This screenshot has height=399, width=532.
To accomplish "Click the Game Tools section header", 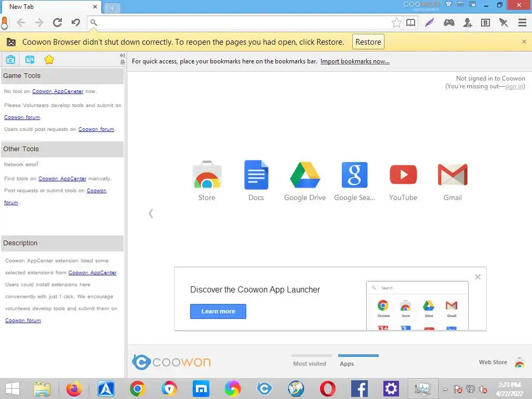I will pos(62,76).
